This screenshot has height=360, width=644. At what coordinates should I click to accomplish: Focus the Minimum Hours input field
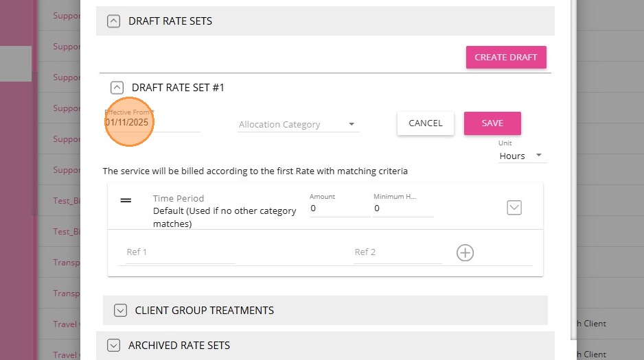(x=403, y=208)
